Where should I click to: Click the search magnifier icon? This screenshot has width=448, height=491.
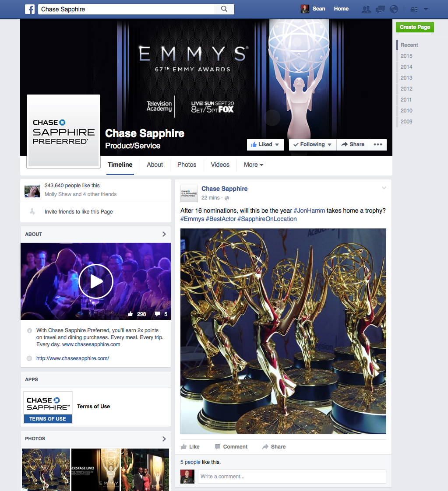224,9
